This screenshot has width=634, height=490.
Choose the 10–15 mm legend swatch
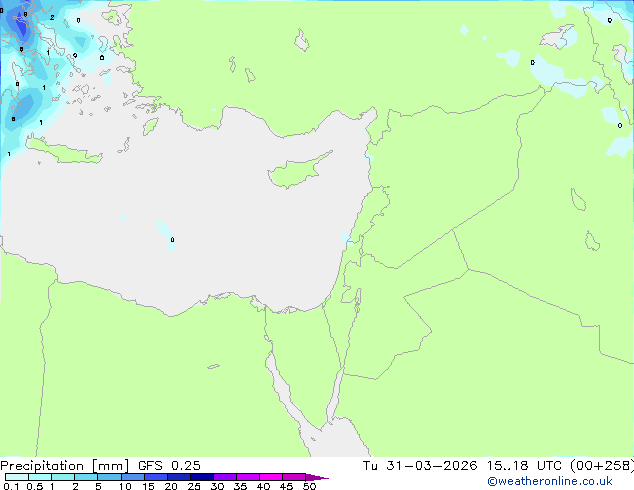pos(133,477)
